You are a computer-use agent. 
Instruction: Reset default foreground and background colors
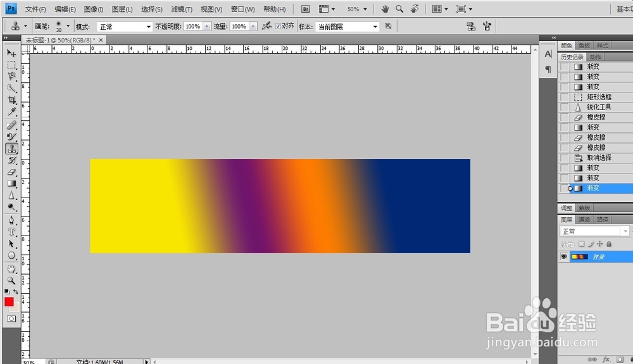point(7,291)
